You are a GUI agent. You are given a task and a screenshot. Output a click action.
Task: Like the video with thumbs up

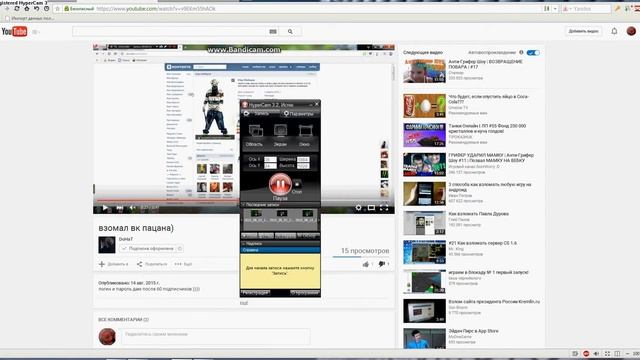[367, 264]
